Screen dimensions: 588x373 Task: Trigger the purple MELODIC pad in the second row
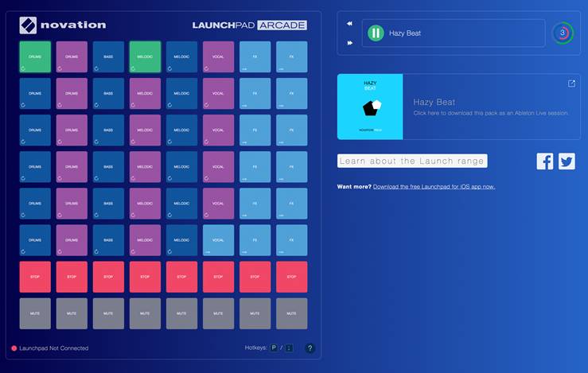click(145, 93)
